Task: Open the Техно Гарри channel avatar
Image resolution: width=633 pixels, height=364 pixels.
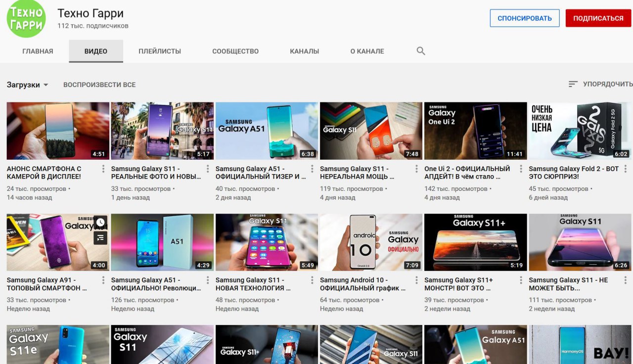Action: click(26, 19)
